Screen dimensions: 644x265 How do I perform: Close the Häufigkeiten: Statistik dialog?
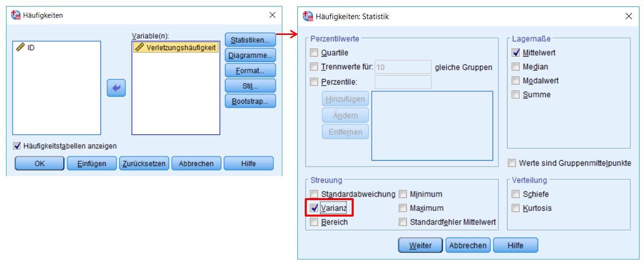(x=629, y=16)
